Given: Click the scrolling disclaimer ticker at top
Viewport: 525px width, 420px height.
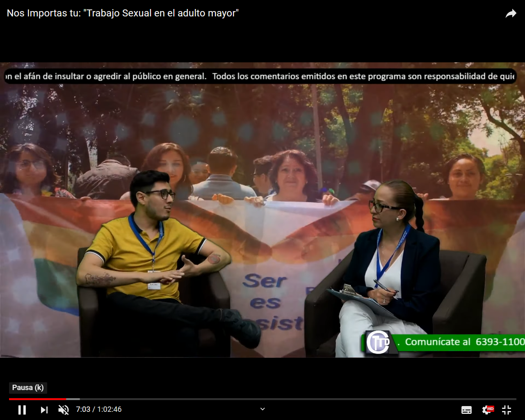Looking at the screenshot, I should click(260, 76).
